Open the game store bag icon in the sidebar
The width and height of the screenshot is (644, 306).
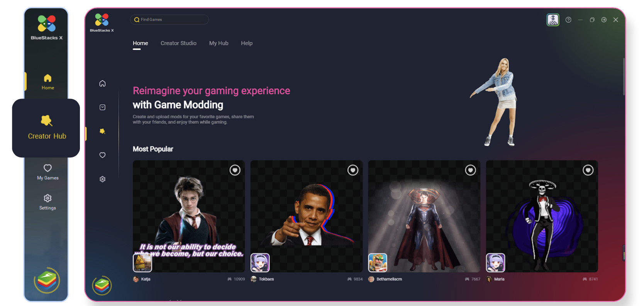coord(102,107)
